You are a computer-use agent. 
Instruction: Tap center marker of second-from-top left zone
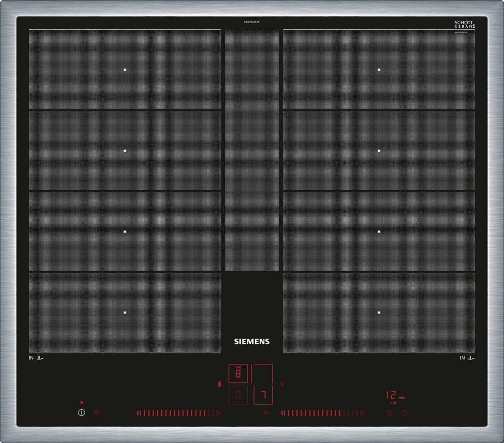coord(125,151)
